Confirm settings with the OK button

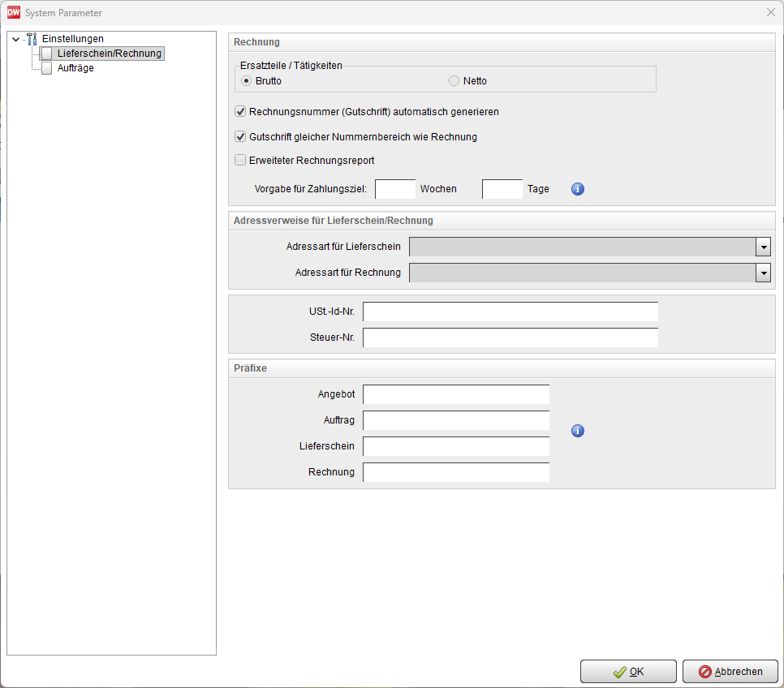point(628,672)
